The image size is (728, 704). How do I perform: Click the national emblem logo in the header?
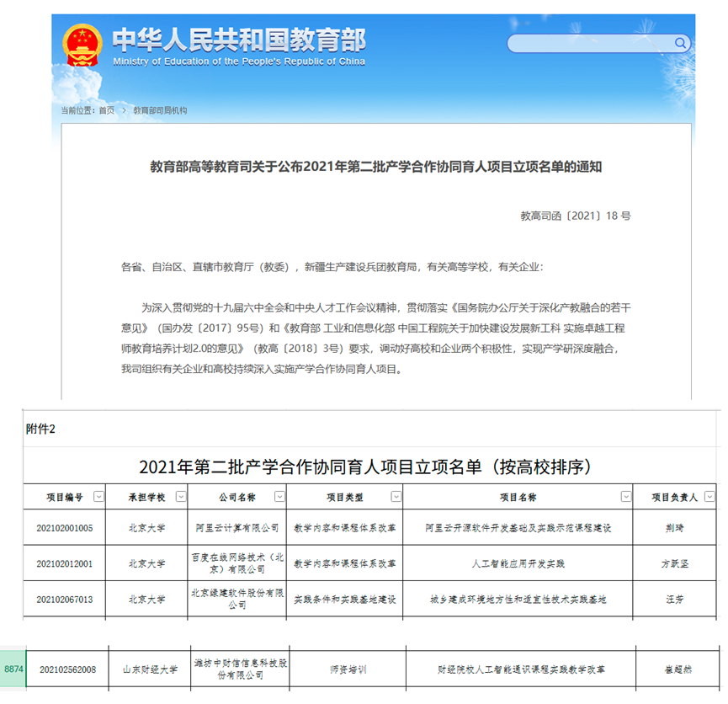[x=82, y=45]
